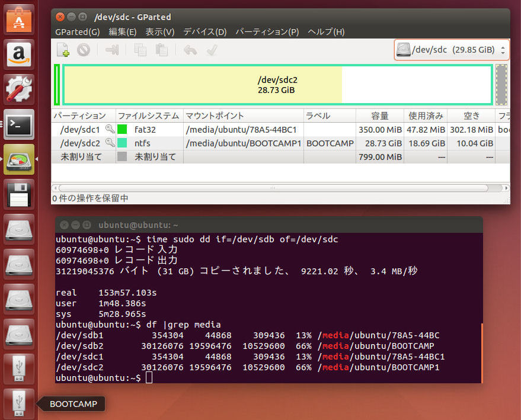This screenshot has width=521, height=420.
Task: Click the third hard drive launcher icon
Action: pyautogui.click(x=19, y=300)
